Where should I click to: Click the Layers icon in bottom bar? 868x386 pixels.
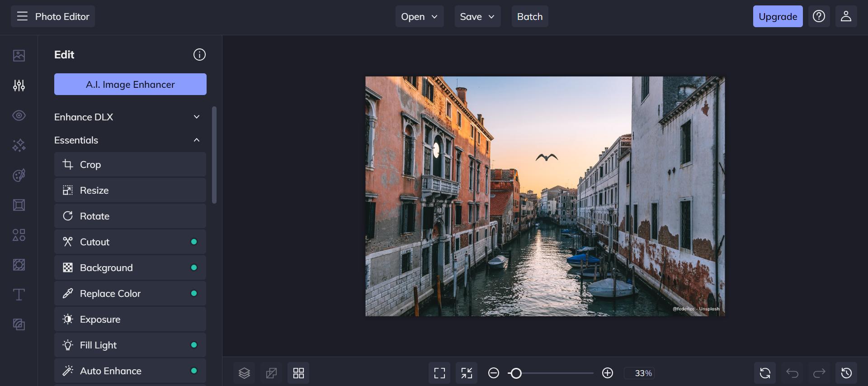coord(244,373)
